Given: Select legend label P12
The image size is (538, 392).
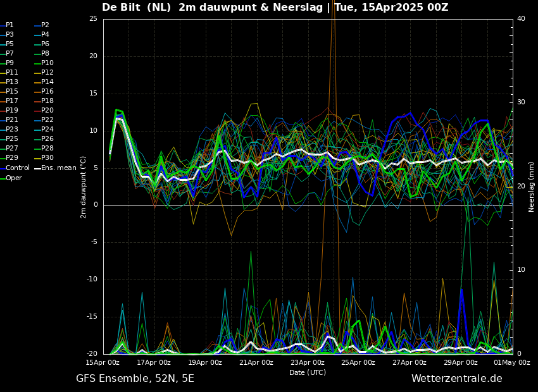Looking at the screenshot, I should click(47, 72).
